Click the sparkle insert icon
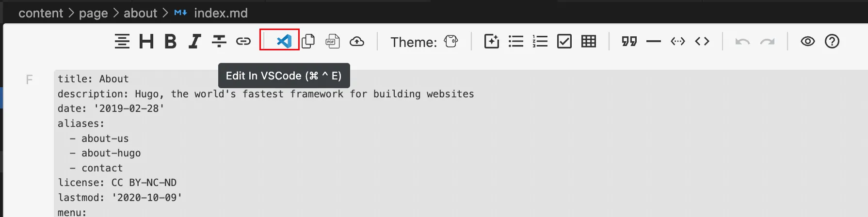Viewport: 868px width, 217px height. tap(492, 42)
